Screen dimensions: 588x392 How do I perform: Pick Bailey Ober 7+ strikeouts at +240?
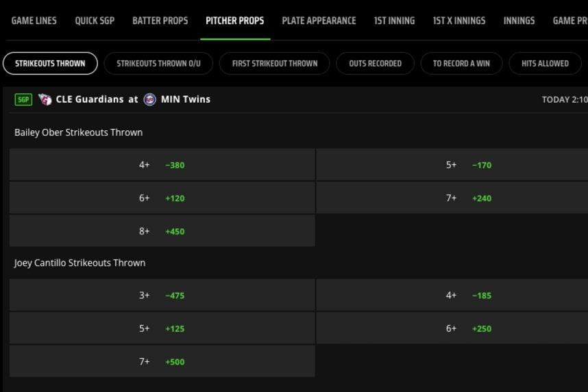[x=452, y=197]
